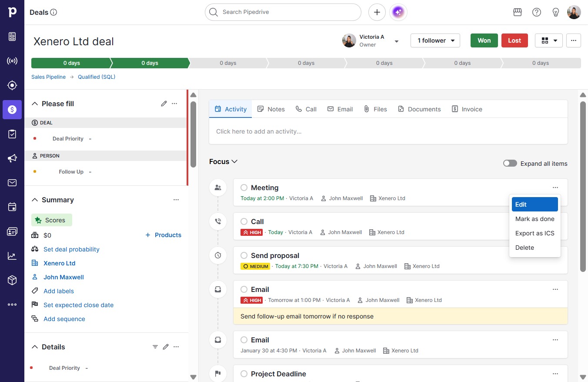
Task: Select the first pipeline stage segment
Action: click(x=71, y=63)
